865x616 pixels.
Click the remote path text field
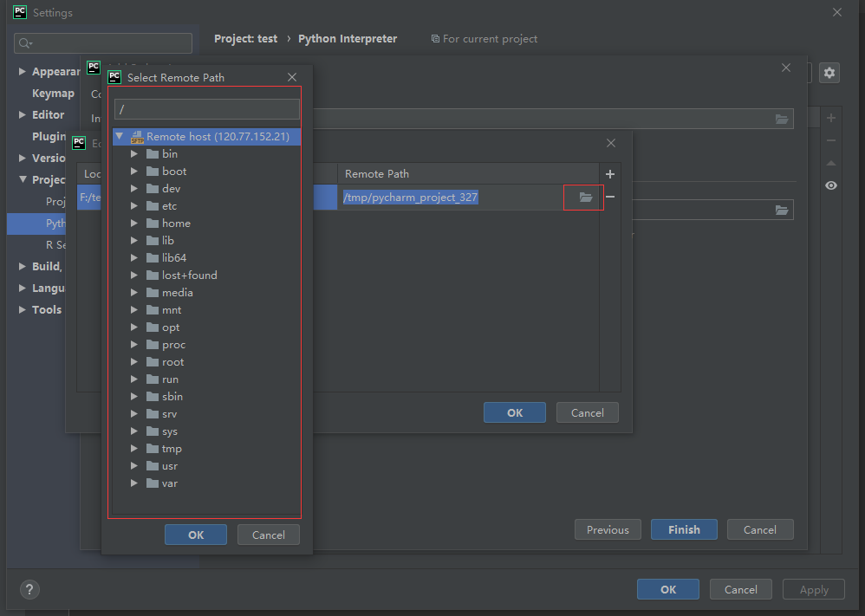(x=207, y=109)
